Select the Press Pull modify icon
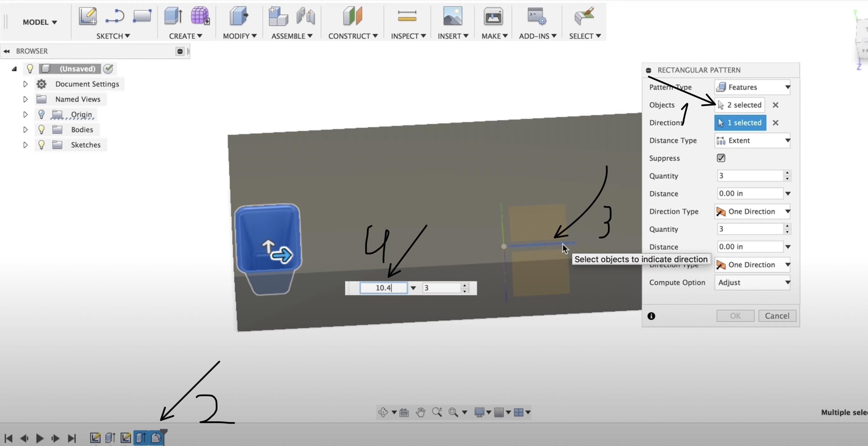This screenshot has width=868, height=446. click(x=238, y=16)
